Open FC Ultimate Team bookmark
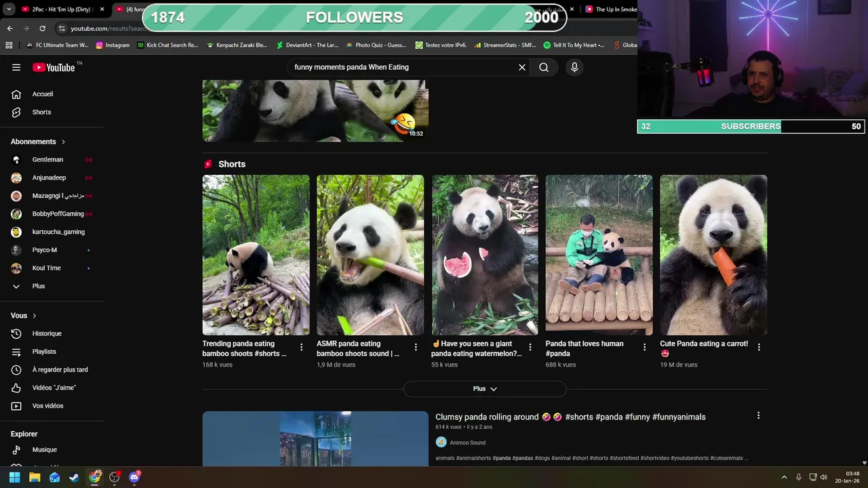The image size is (868, 488). click(x=57, y=45)
